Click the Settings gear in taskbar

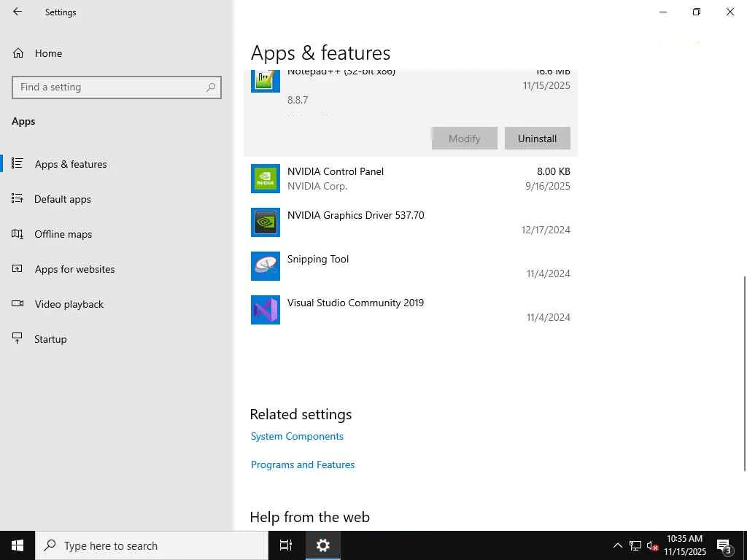(322, 545)
